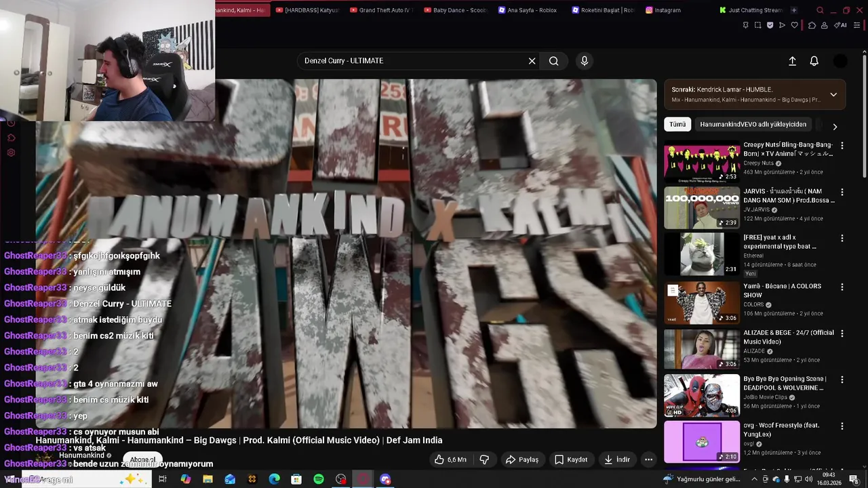
Task: Open options for JARVIS video
Action: pos(842,192)
